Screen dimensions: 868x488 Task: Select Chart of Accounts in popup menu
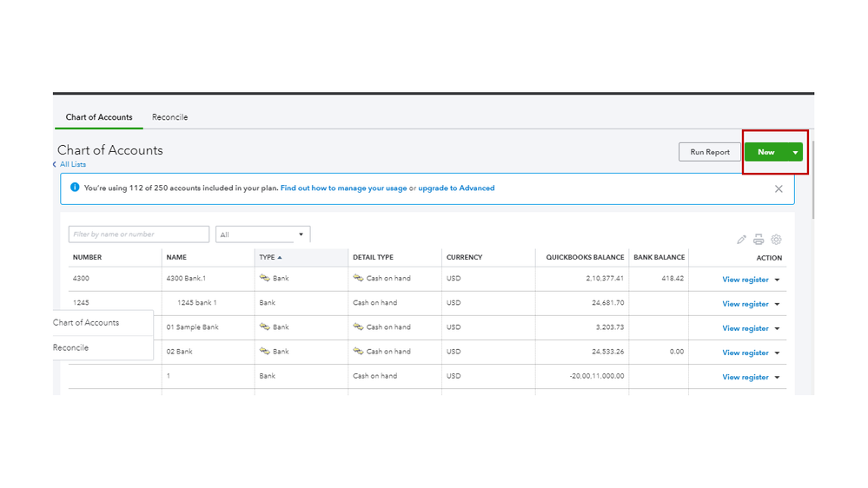coord(86,323)
